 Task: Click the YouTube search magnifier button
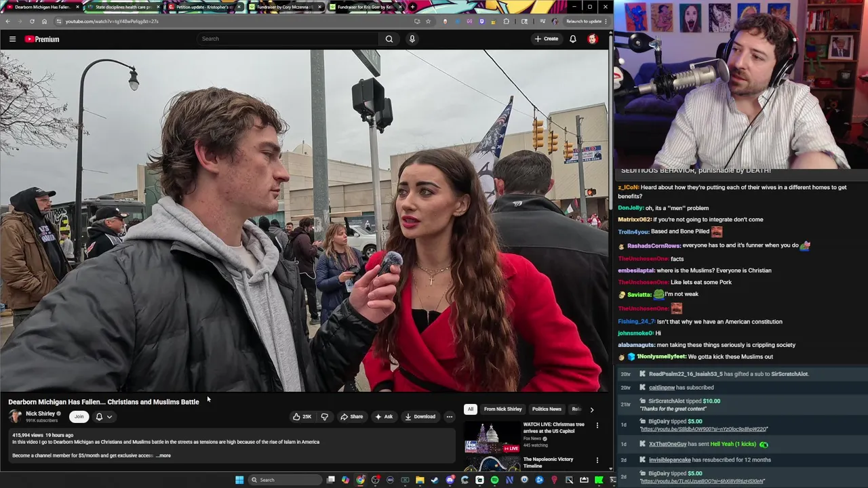coord(389,39)
